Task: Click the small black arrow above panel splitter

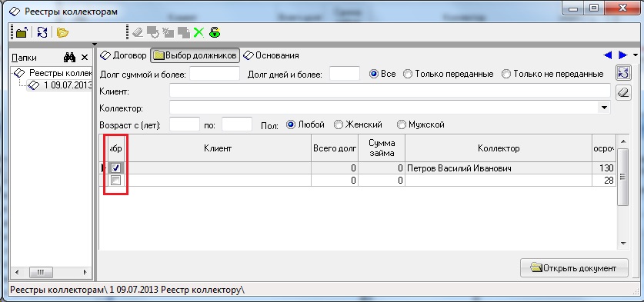Action: pyautogui.click(x=95, y=44)
